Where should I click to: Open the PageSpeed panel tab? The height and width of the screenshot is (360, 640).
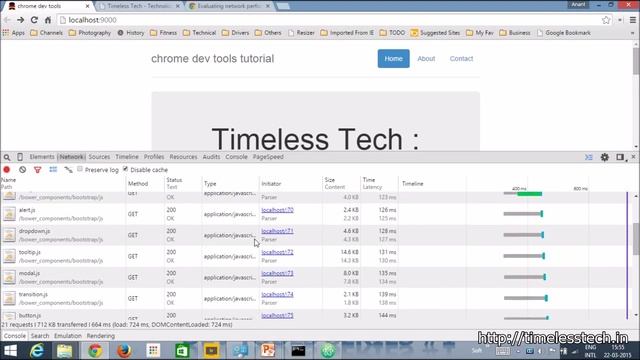(x=268, y=157)
